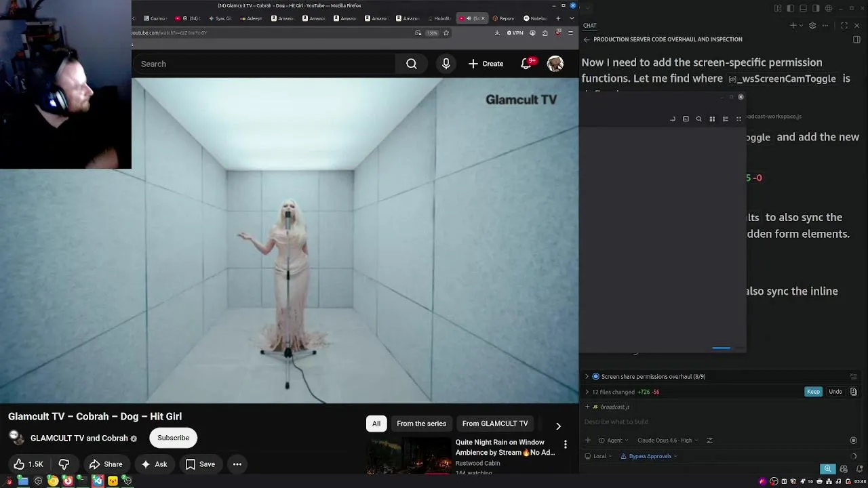Open options for Quite Night Rain video

566,445
